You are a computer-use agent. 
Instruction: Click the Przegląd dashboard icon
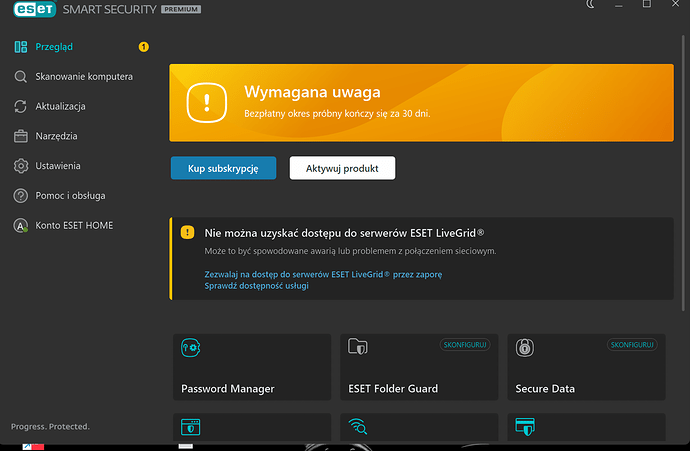point(21,47)
